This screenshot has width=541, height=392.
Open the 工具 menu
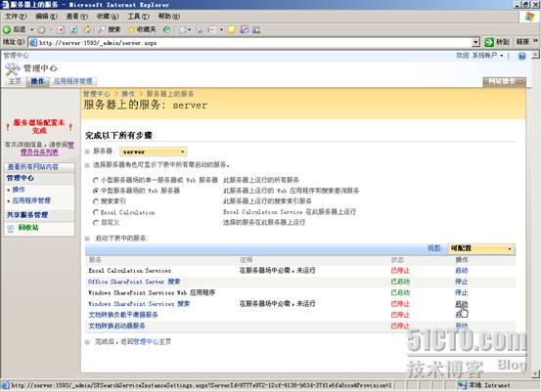[x=138, y=17]
